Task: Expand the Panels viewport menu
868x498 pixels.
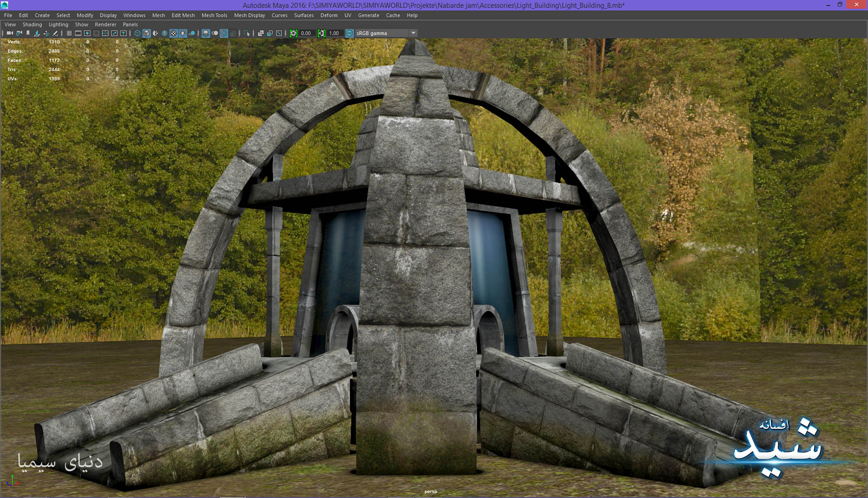Action: click(130, 24)
